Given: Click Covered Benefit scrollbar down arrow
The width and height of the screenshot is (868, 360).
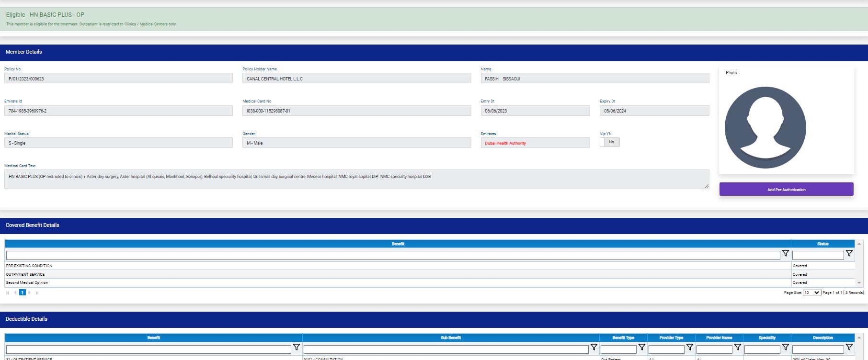Looking at the screenshot, I should tap(859, 283).
